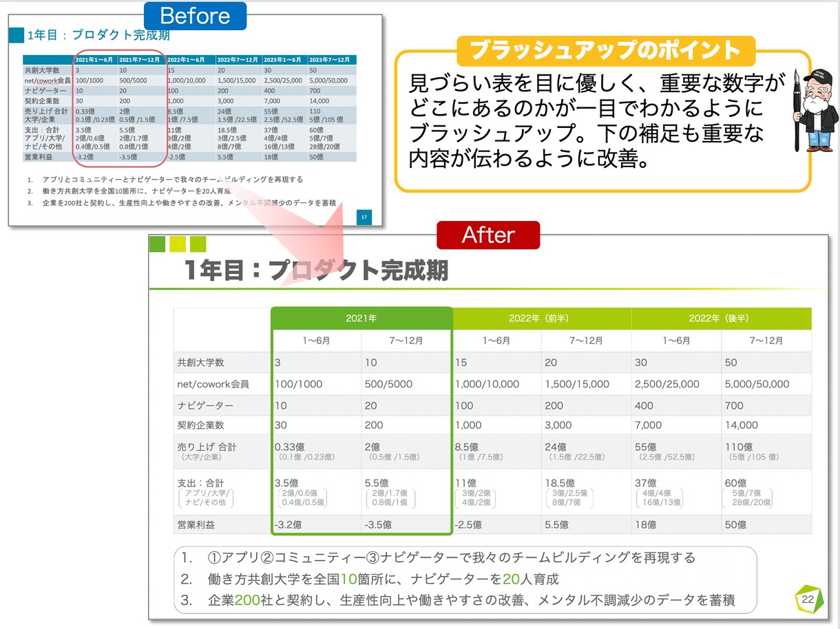Image resolution: width=840 pixels, height=629 pixels.
Task: Click the green 2021年 column header
Action: pyautogui.click(x=361, y=319)
